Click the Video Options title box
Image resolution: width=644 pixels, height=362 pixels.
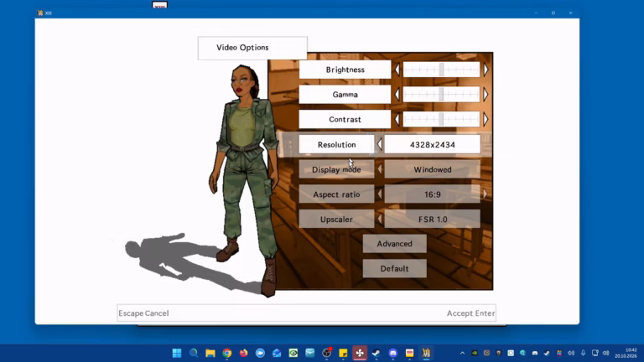point(252,48)
